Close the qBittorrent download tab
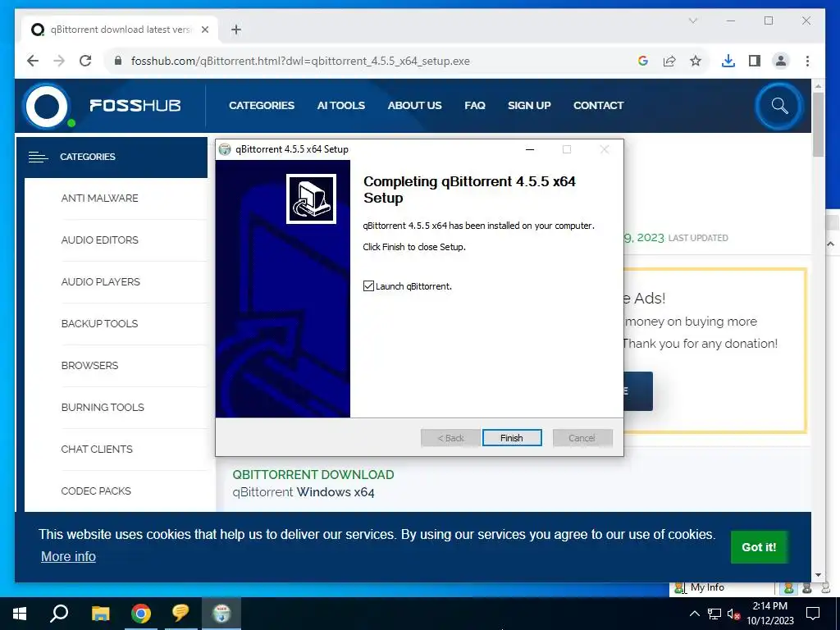Viewport: 840px width, 630px height. tap(204, 30)
